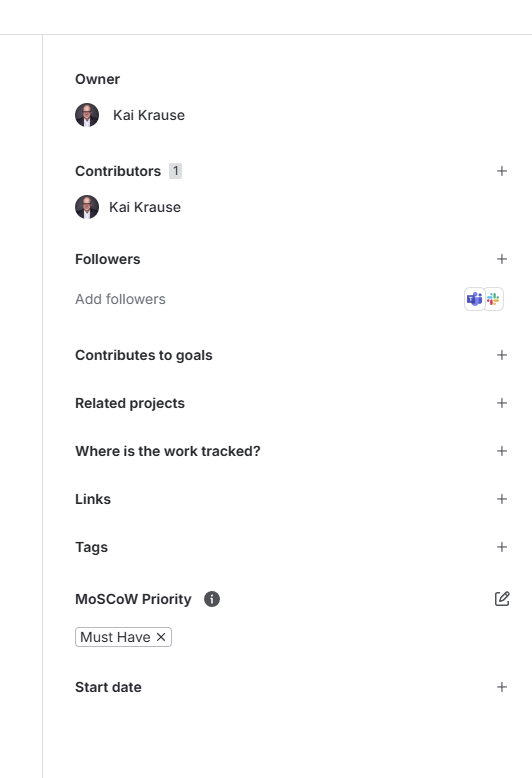Add goal next to Contributes to goals
532x778 pixels.
(502, 355)
